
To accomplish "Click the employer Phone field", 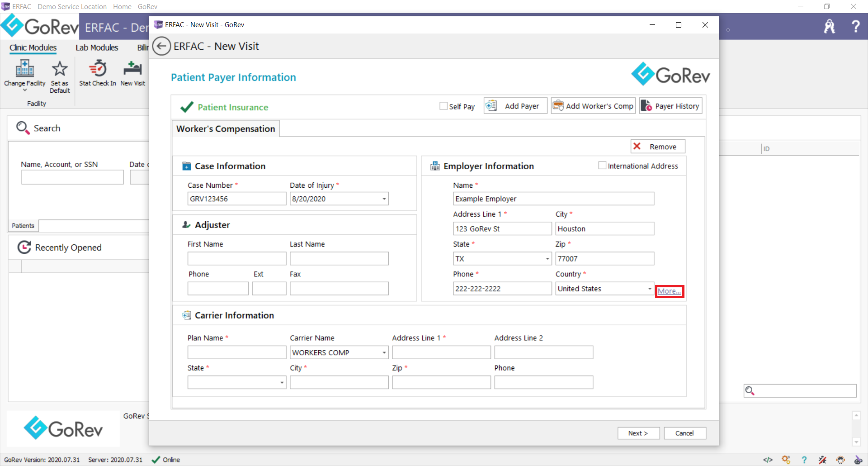I will (502, 289).
